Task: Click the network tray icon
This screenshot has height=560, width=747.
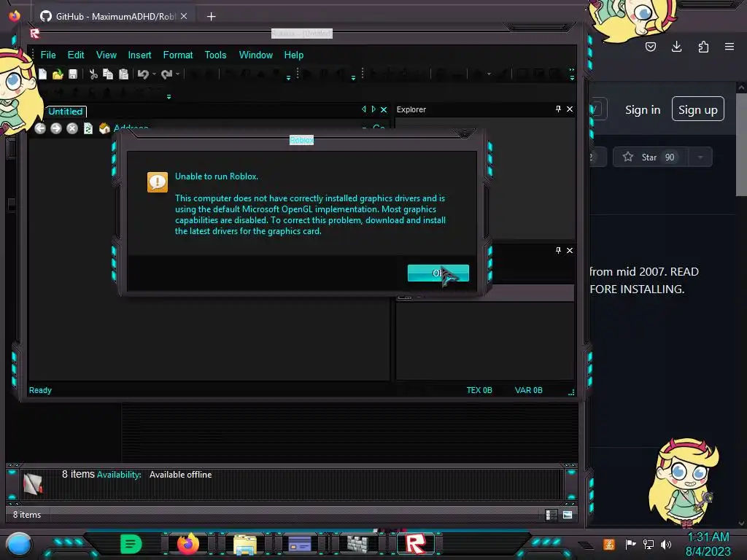Action: (649, 544)
